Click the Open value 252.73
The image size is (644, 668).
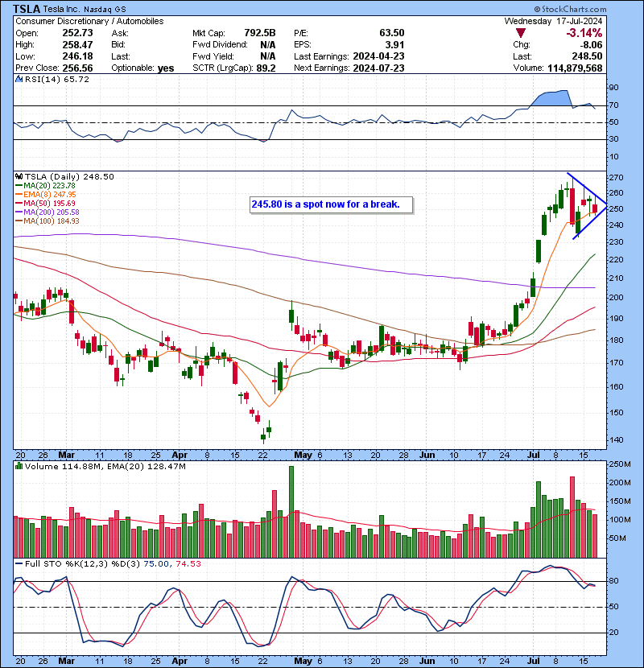(77, 33)
